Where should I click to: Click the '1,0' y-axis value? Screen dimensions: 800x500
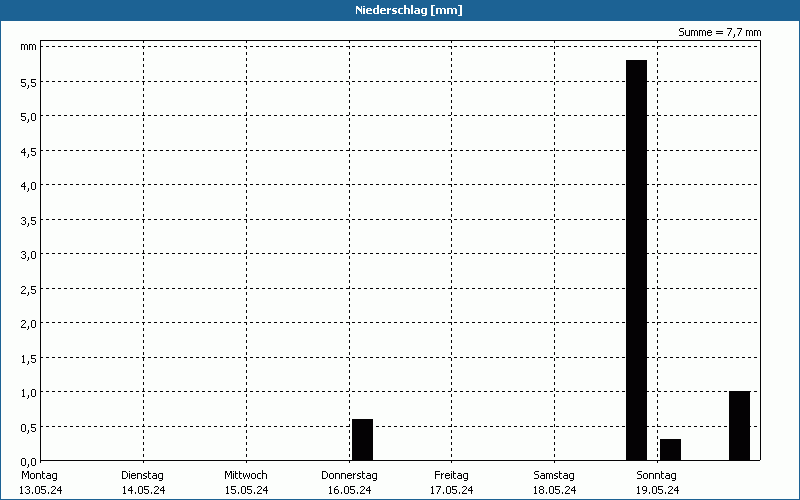click(29, 393)
